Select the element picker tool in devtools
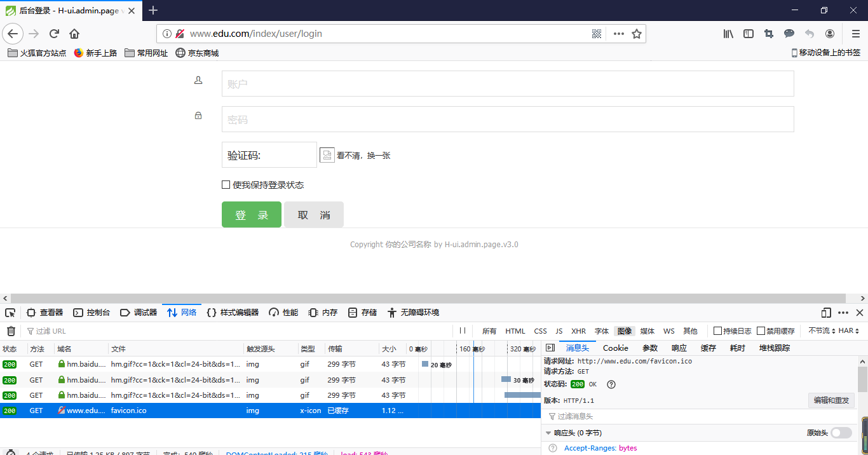The height and width of the screenshot is (455, 868). [x=10, y=312]
